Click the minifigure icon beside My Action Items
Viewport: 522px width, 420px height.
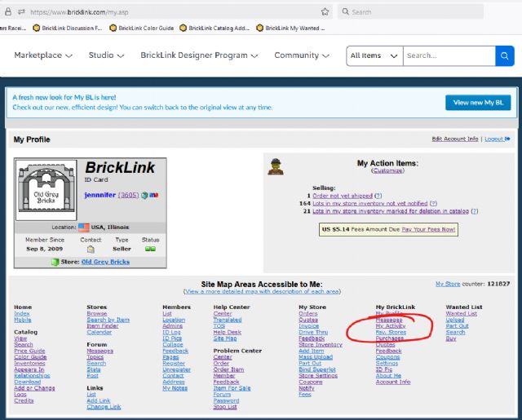coord(276,167)
